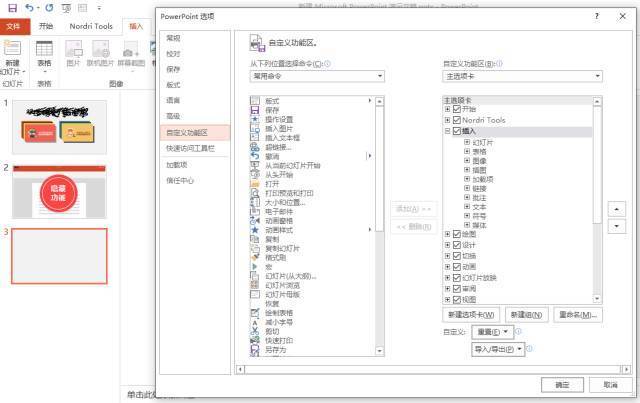Click the Undo icon in the quick access toolbar
Viewport: 640px width, 403px height.
pyautogui.click(x=29, y=8)
